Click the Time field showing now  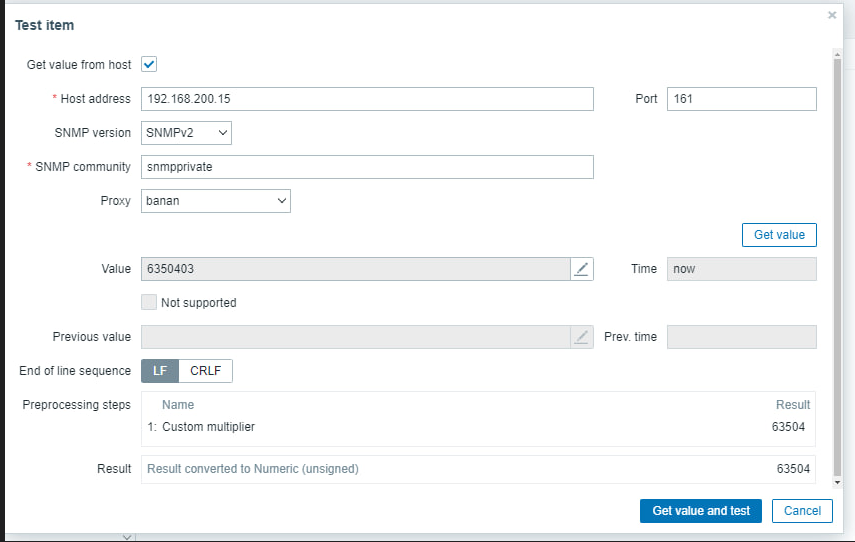pyautogui.click(x=741, y=269)
